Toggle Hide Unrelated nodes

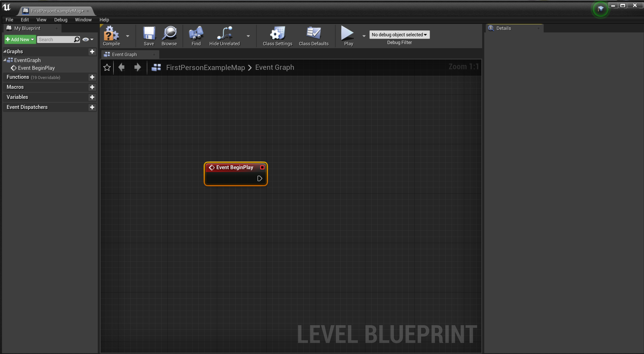(x=224, y=34)
